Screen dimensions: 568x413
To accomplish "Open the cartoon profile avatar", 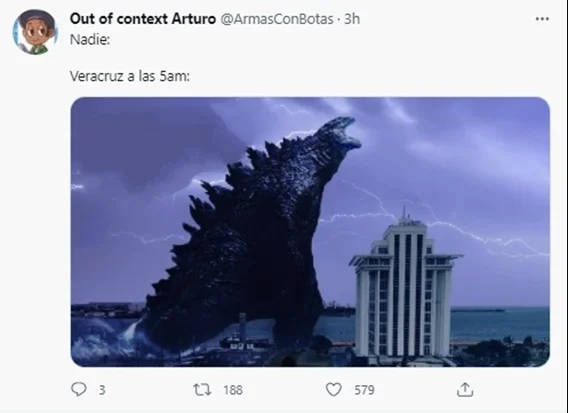I will click(x=35, y=32).
